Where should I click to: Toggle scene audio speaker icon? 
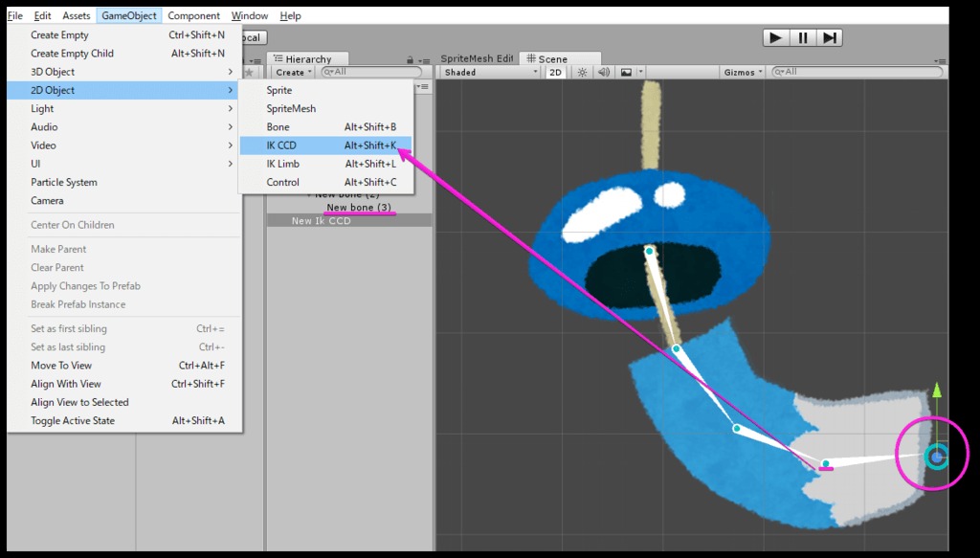604,73
